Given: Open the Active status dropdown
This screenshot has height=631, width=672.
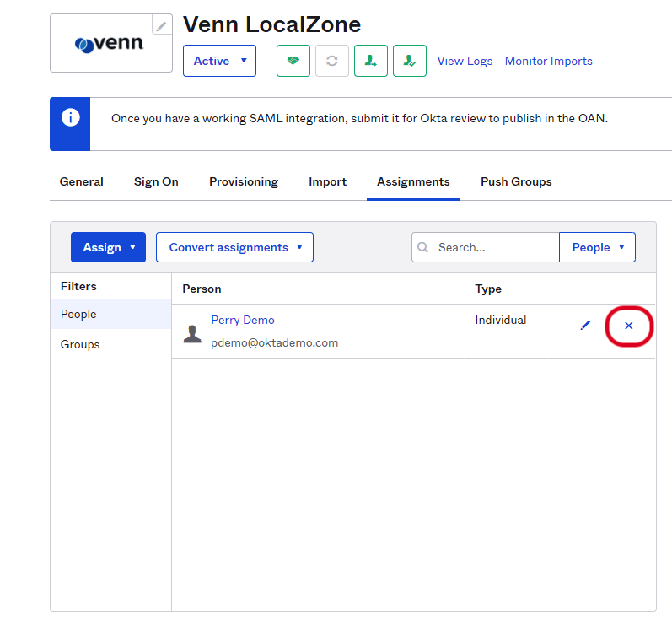Looking at the screenshot, I should pyautogui.click(x=219, y=61).
